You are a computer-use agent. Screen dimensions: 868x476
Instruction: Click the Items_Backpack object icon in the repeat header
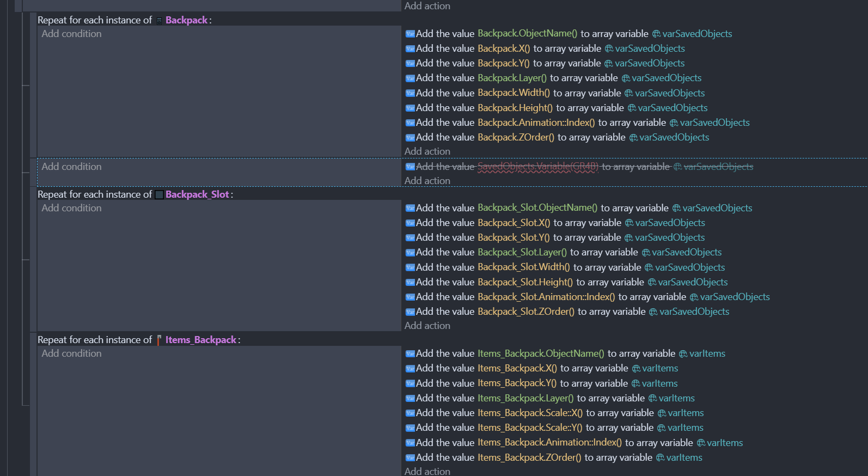pos(159,340)
